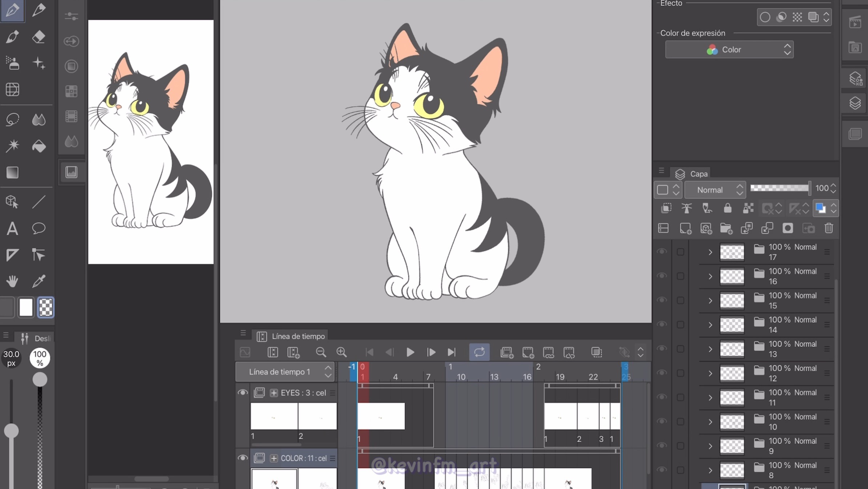
Task: Click the layer opacity slider
Action: click(781, 188)
